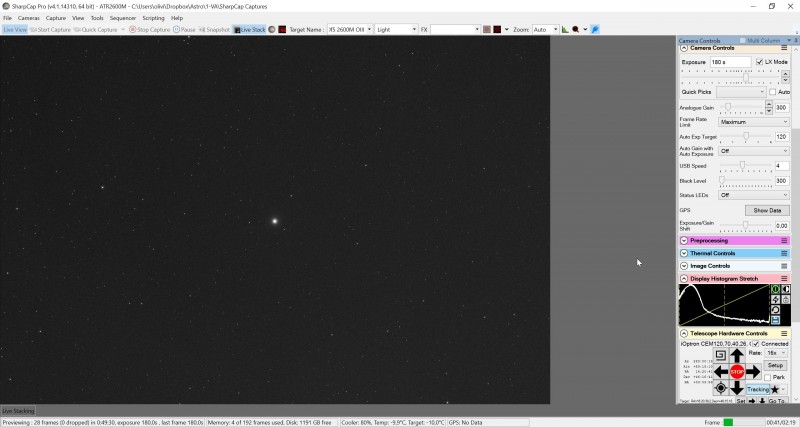Click the GPS Show Data button

pos(767,210)
